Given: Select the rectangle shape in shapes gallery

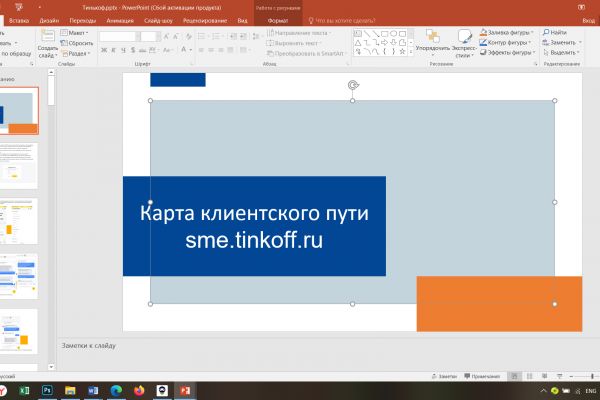Looking at the screenshot, I should pyautogui.click(x=385, y=34).
